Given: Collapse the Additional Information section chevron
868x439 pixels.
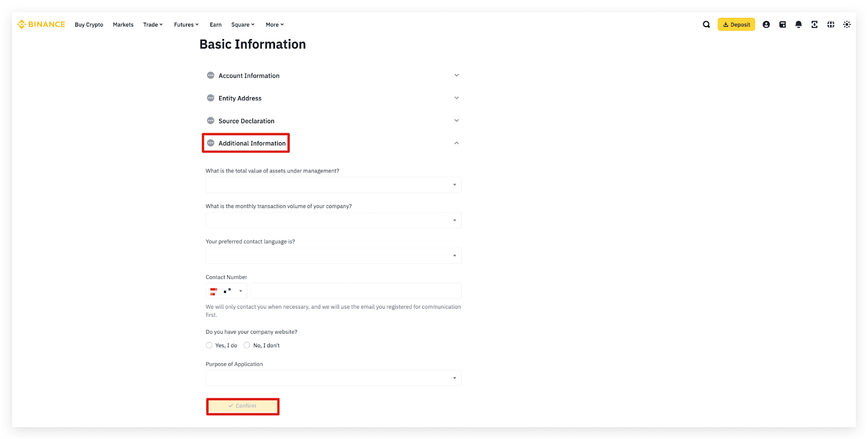Looking at the screenshot, I should click(457, 143).
